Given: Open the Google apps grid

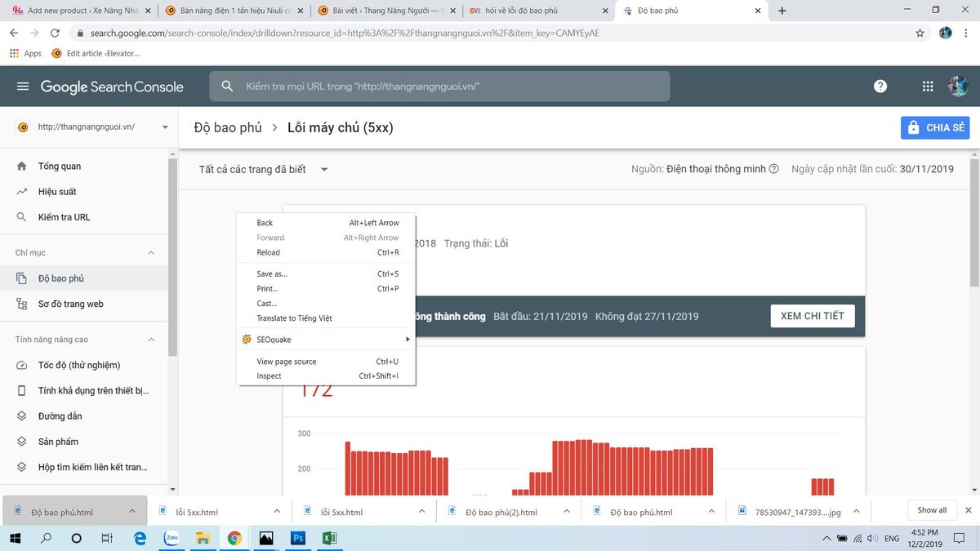Looking at the screenshot, I should point(928,87).
